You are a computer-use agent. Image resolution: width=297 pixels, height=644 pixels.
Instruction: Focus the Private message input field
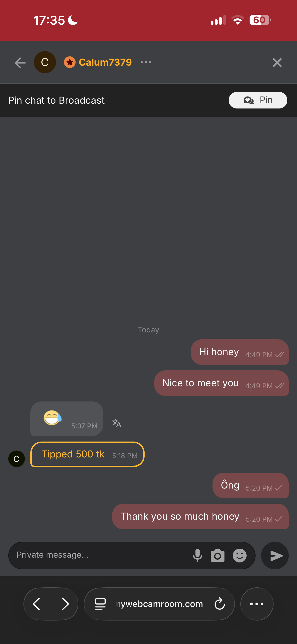(100, 556)
